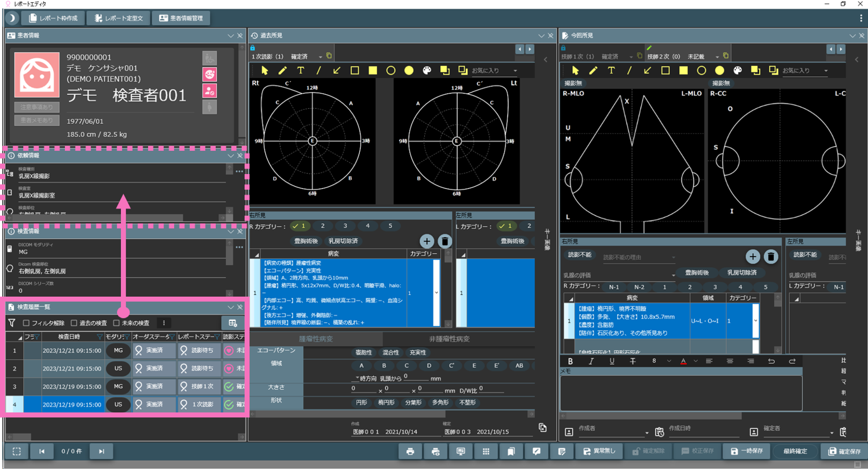Click the レポート枠作成 button
This screenshot has height=469, width=868.
[x=53, y=18]
